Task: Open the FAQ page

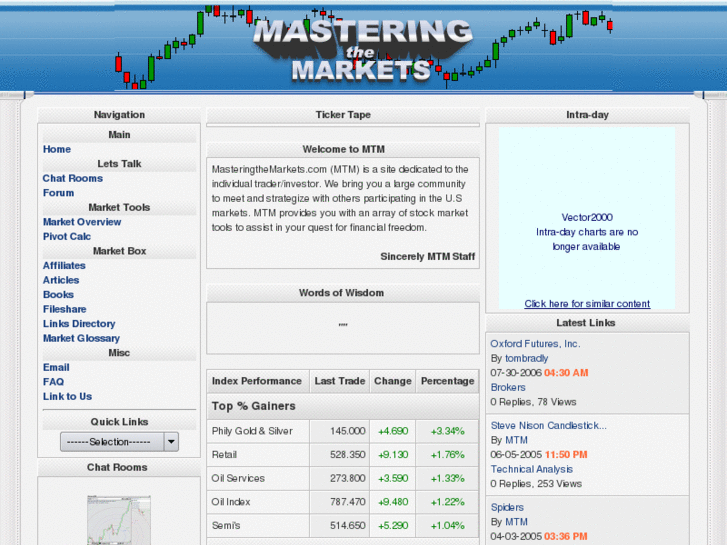Action: click(53, 382)
